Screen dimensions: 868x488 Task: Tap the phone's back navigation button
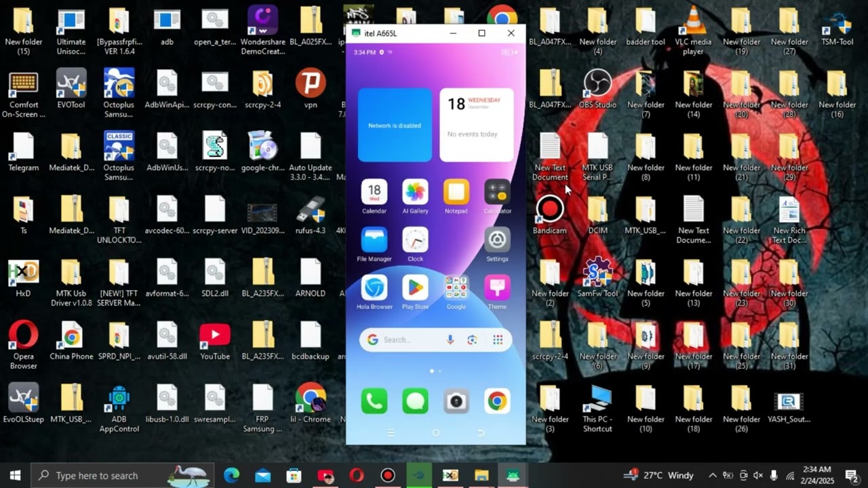point(481,432)
